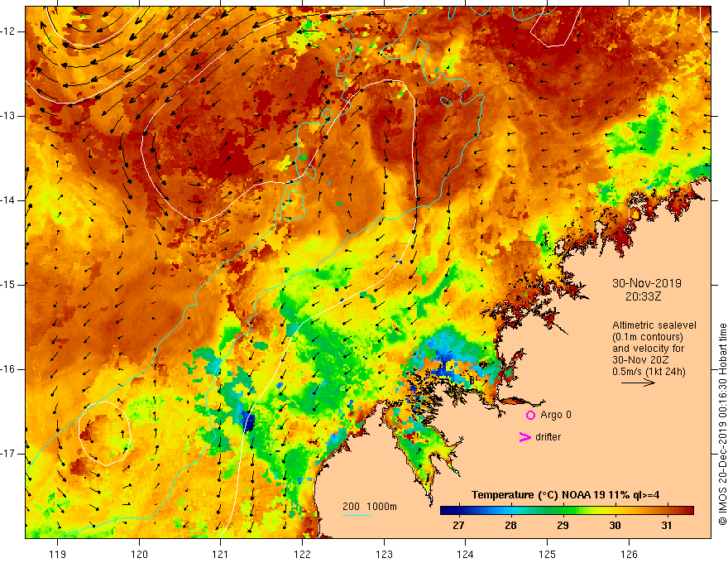The height and width of the screenshot is (563, 728).
Task: Click the date label 30-Nov-2019
Action: (x=647, y=283)
